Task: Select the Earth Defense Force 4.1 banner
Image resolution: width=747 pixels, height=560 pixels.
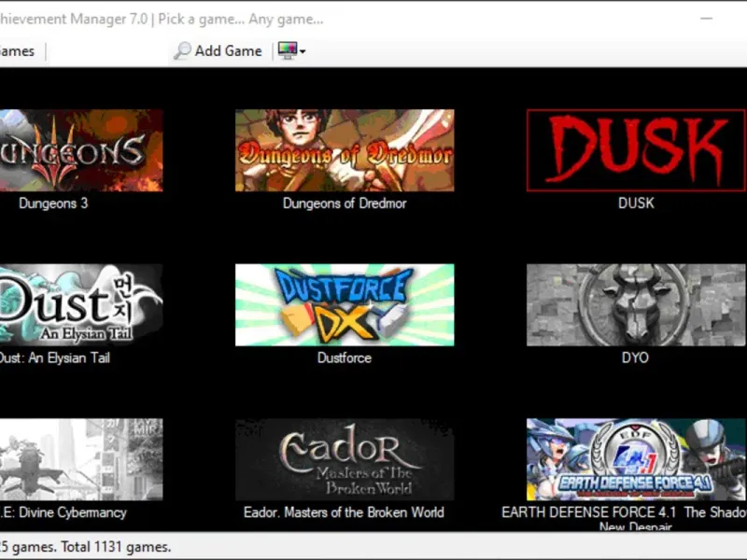Action: coord(636,459)
